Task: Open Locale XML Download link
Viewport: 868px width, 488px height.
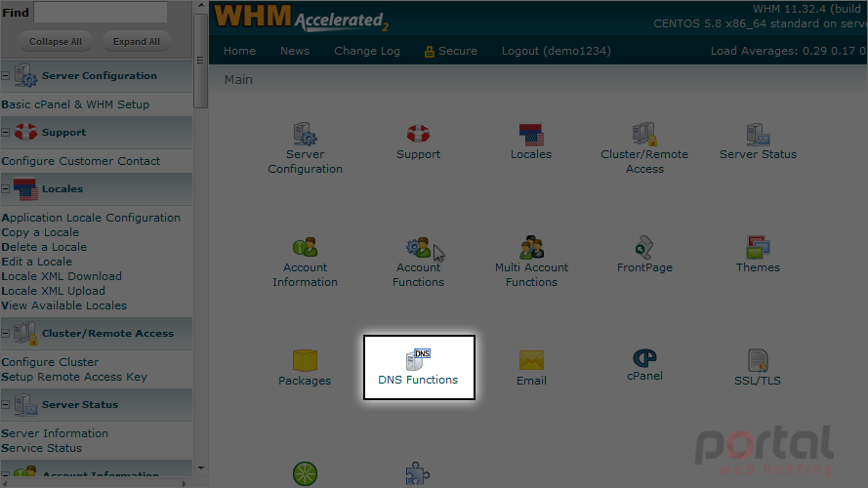Action: (x=62, y=276)
